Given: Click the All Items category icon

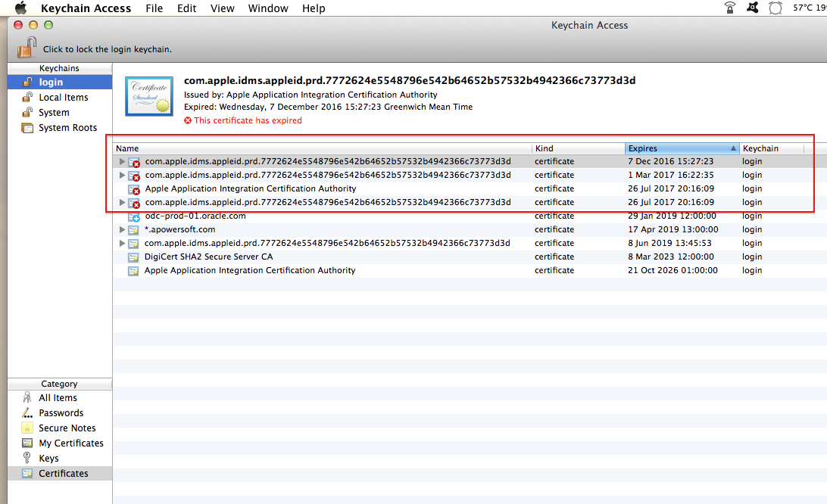Looking at the screenshot, I should tap(27, 397).
